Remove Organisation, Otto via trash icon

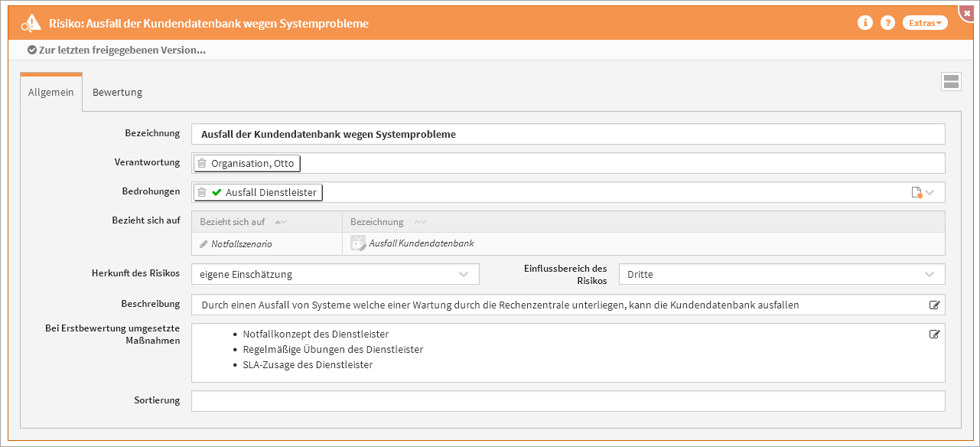[x=202, y=163]
